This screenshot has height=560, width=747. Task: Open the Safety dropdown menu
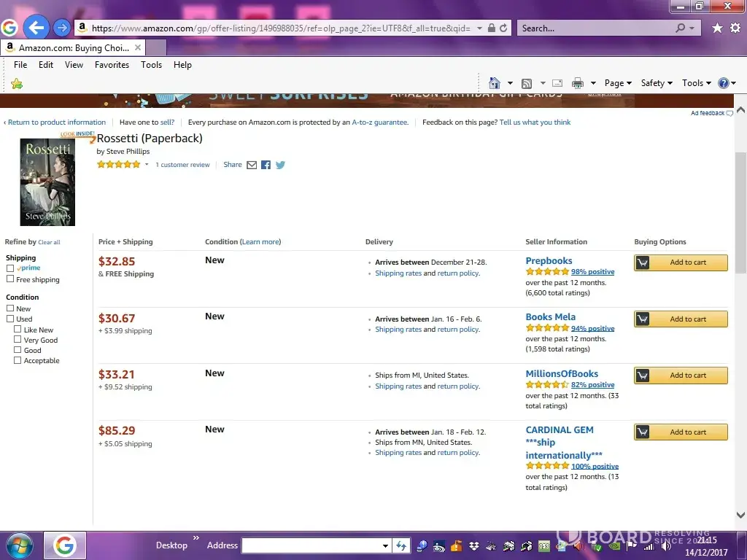657,83
